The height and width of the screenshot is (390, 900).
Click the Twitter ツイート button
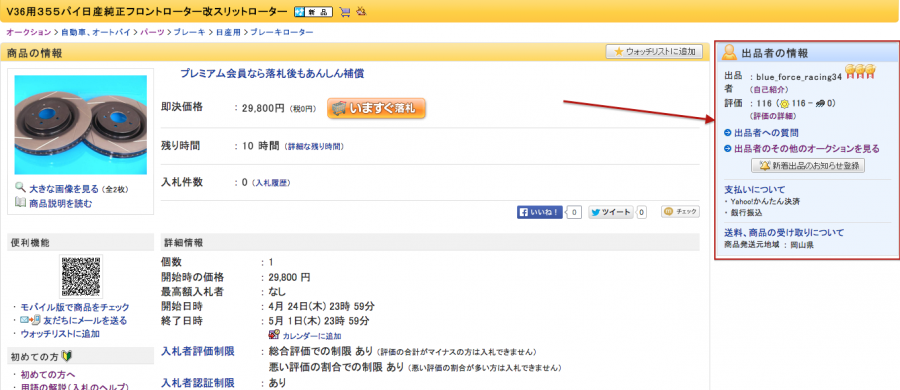(611, 212)
